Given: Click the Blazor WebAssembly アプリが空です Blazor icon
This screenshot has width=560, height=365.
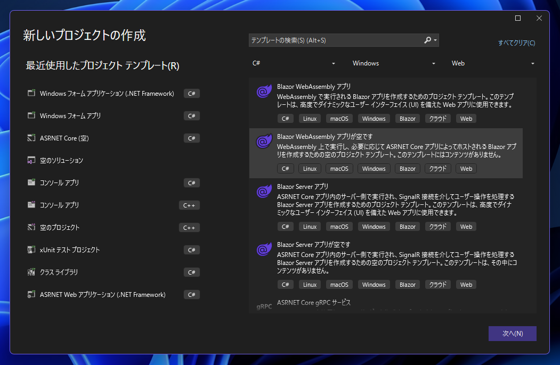Looking at the screenshot, I should [x=264, y=141].
